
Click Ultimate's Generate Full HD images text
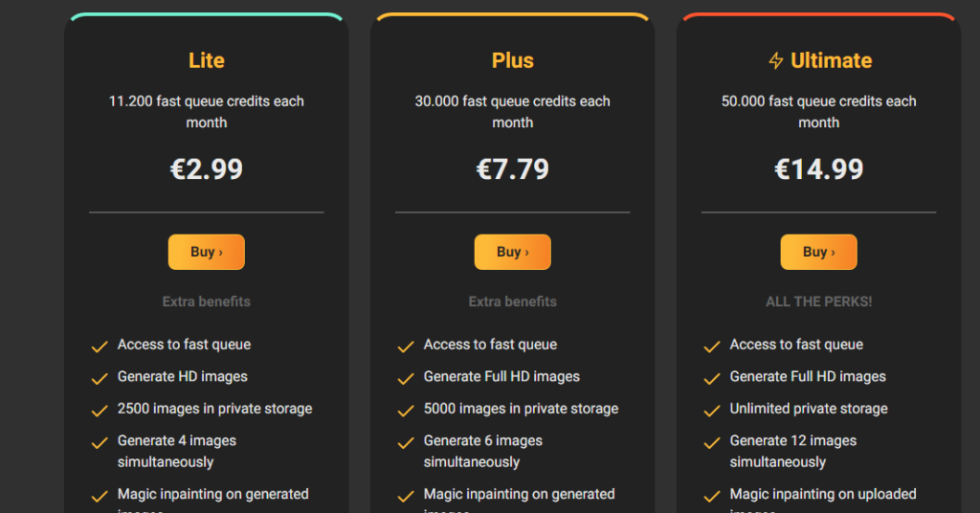tap(808, 377)
